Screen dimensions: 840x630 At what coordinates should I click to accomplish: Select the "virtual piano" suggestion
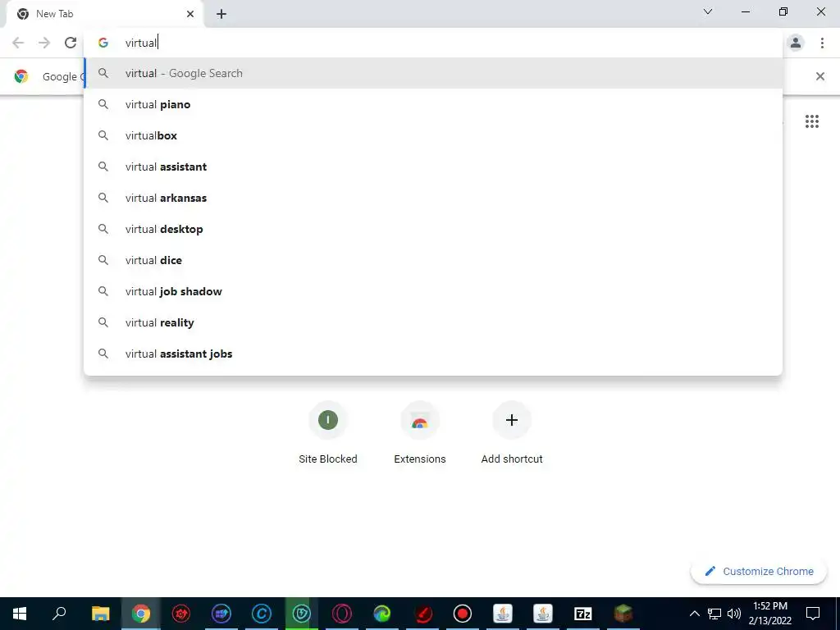pos(433,104)
